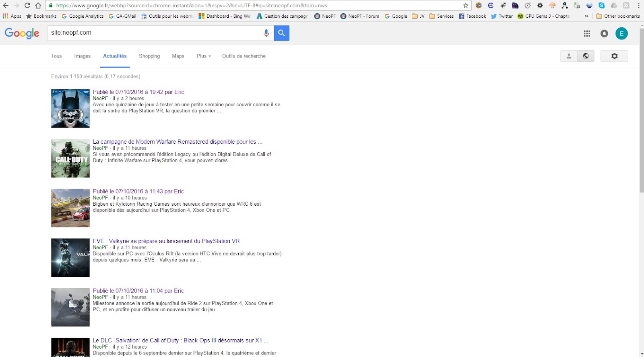Hide private results with the globe toggle
Viewport: 644px width, 357px height.
coord(586,56)
